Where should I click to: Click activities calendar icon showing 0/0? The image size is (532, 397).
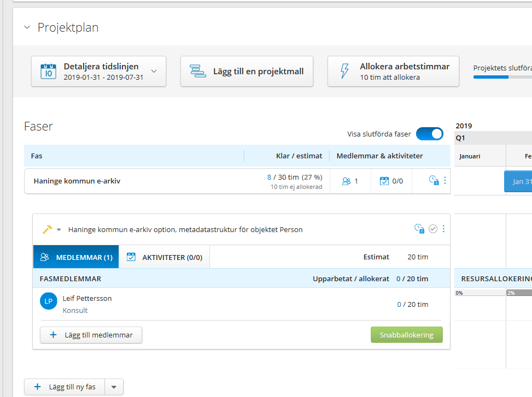pyautogui.click(x=384, y=181)
